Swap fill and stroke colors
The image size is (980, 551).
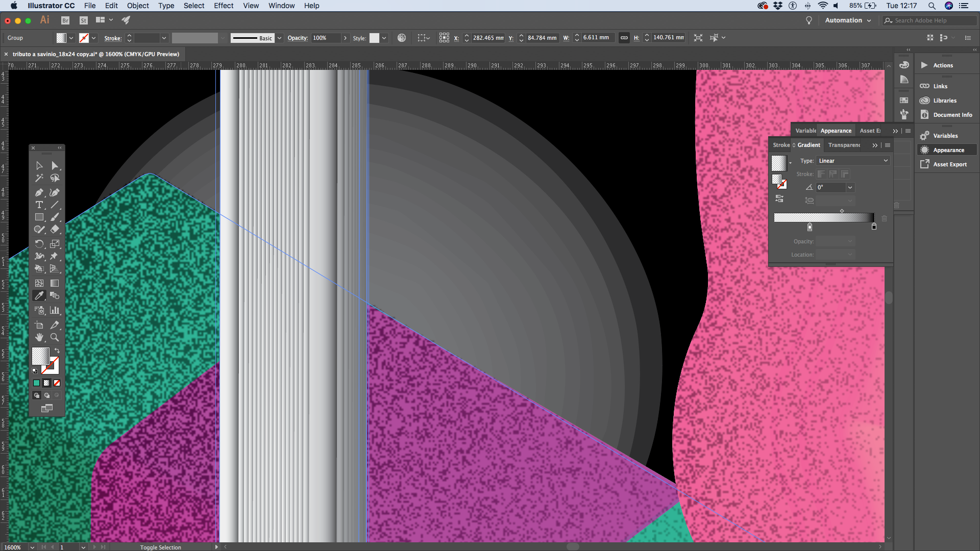[57, 350]
